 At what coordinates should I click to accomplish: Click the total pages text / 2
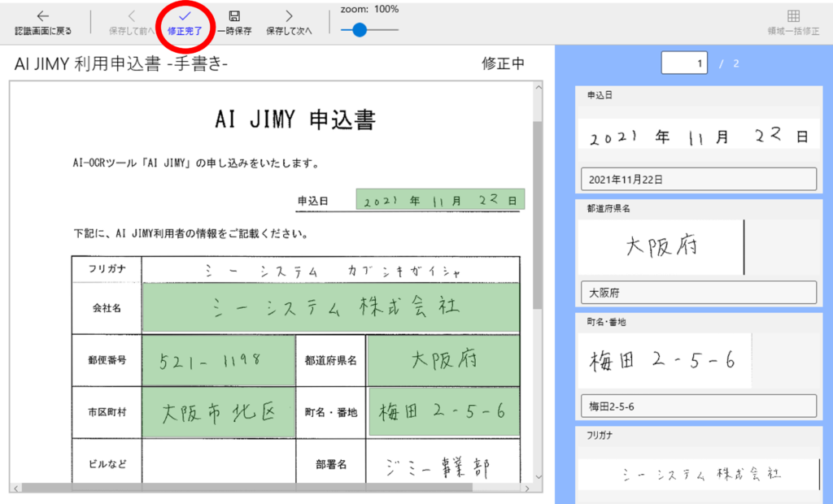click(729, 63)
